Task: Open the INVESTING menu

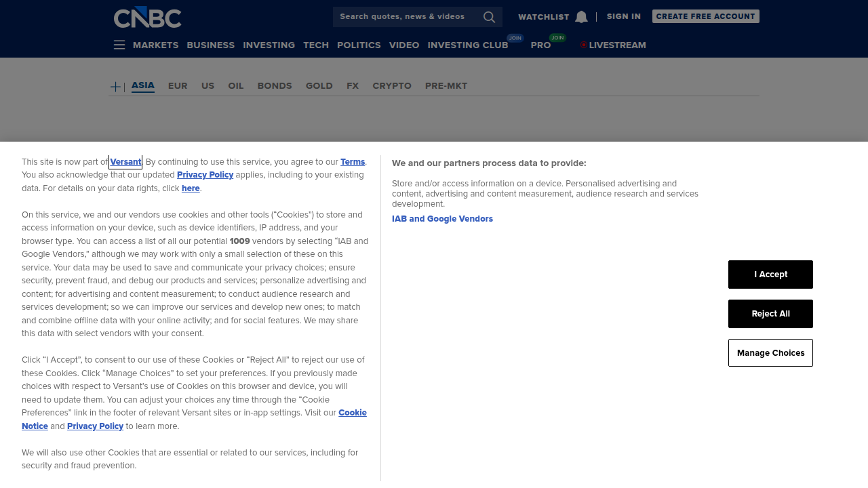Action: [269, 45]
